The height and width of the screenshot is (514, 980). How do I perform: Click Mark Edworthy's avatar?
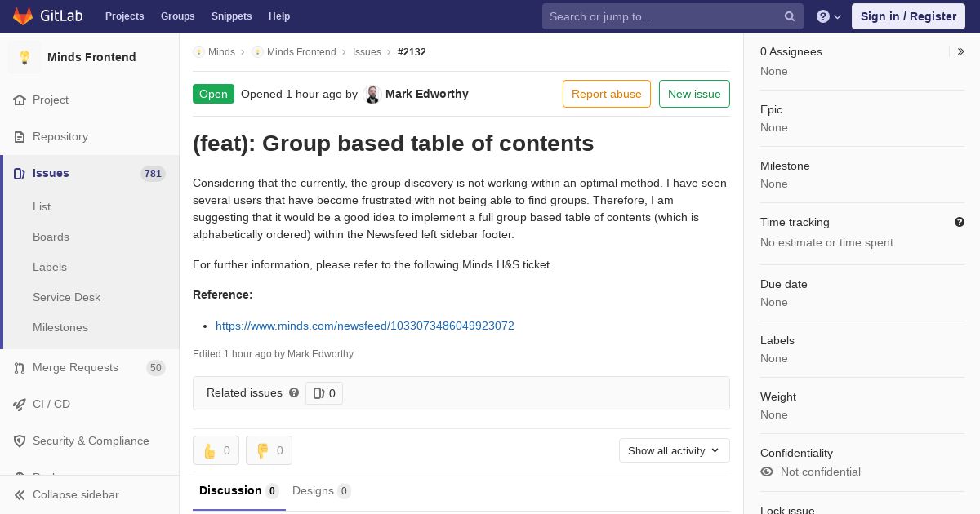372,94
